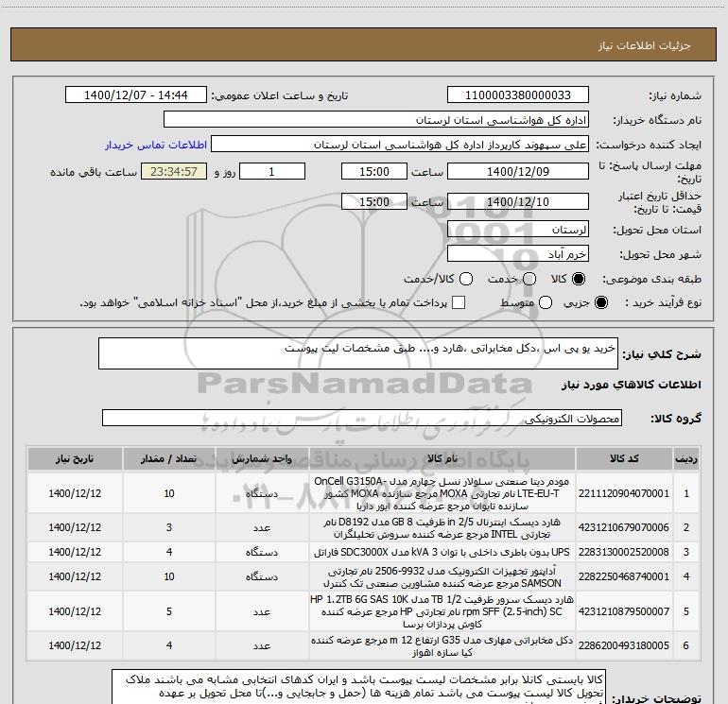
Task: Click quantity 3 in the INTEL hard disk row
Action: click(x=169, y=527)
